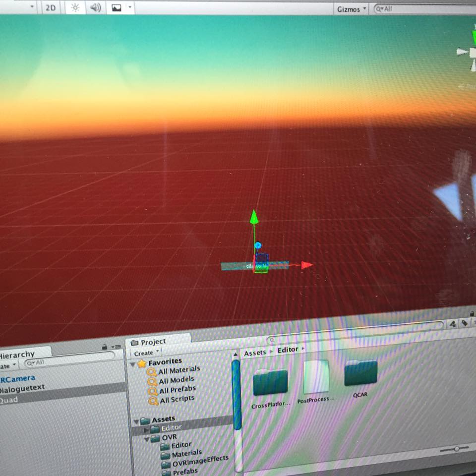Image resolution: width=476 pixels, height=476 pixels.
Task: Click the blue Z-axis handle
Action: pyautogui.click(x=258, y=245)
